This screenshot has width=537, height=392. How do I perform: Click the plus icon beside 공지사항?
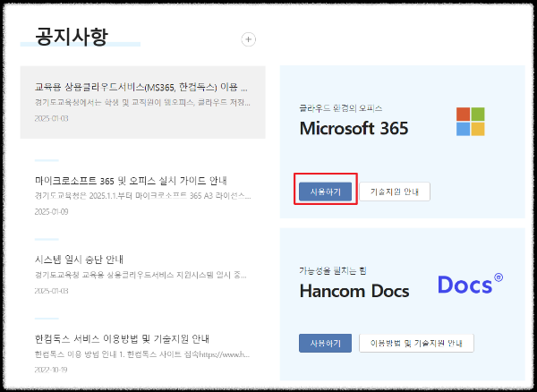248,39
